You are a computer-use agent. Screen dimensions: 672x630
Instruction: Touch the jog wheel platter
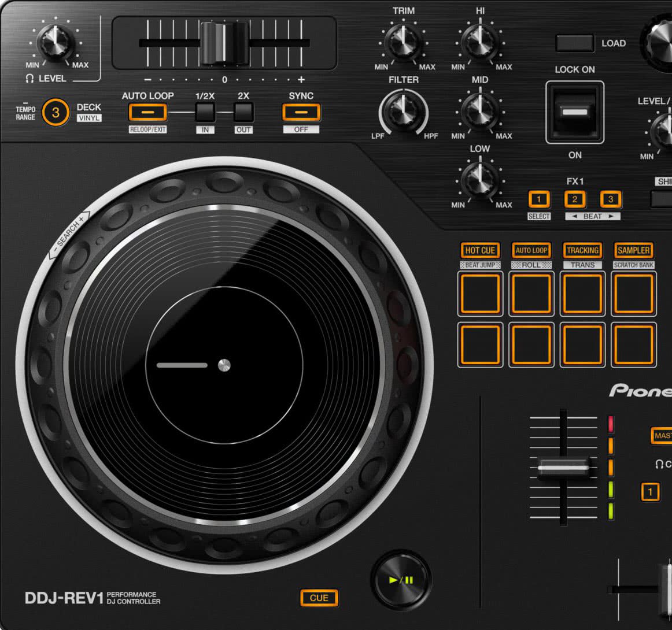coord(226,364)
